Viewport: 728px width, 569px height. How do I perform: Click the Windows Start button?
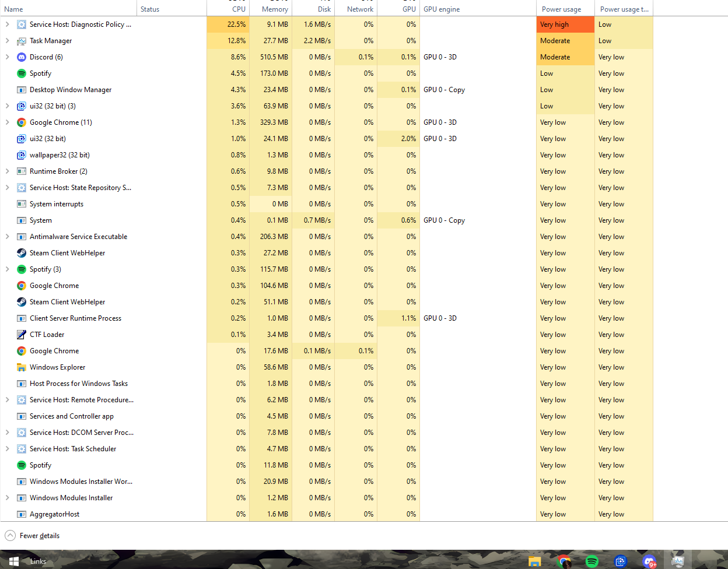[x=14, y=561]
